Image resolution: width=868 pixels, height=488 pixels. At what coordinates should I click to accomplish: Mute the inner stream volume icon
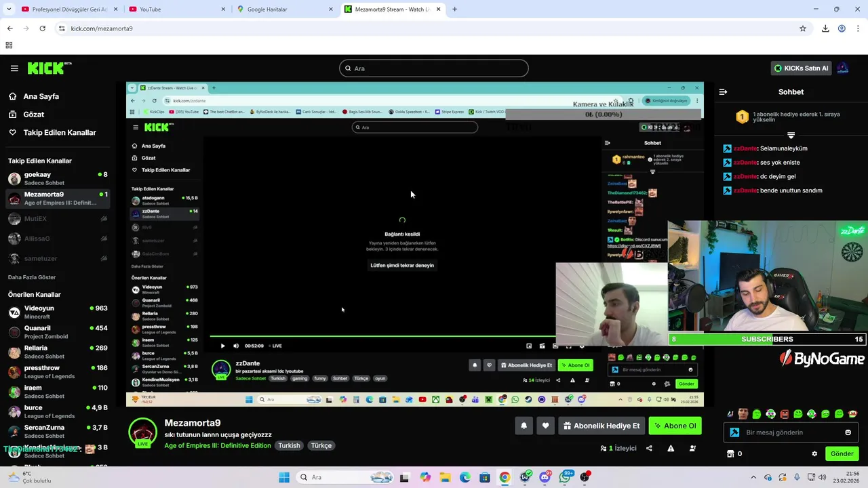236,346
